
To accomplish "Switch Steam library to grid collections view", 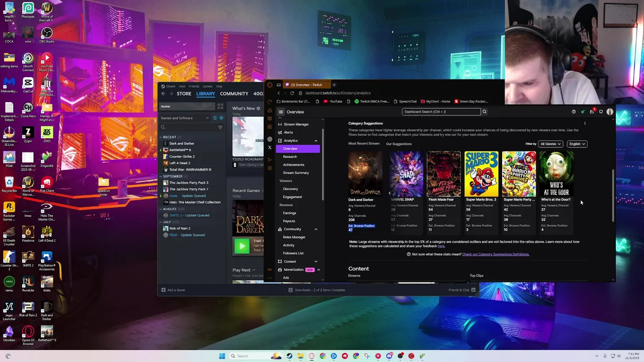I will tap(220, 106).
